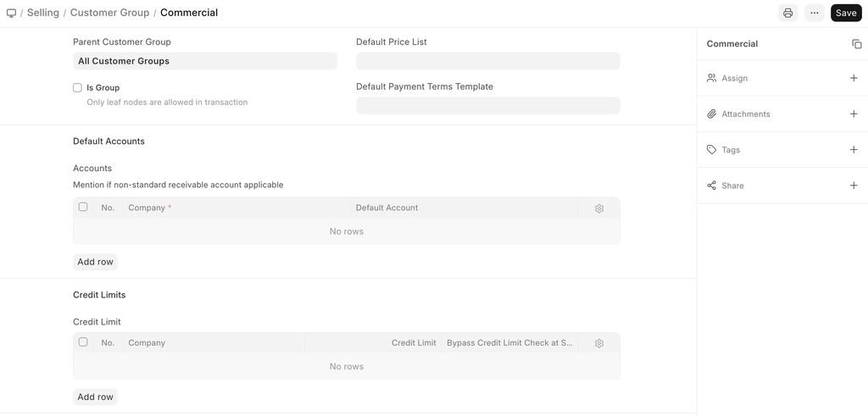This screenshot has height=416, width=868.
Task: Tick the Credit Limit table header checkbox
Action: (83, 342)
